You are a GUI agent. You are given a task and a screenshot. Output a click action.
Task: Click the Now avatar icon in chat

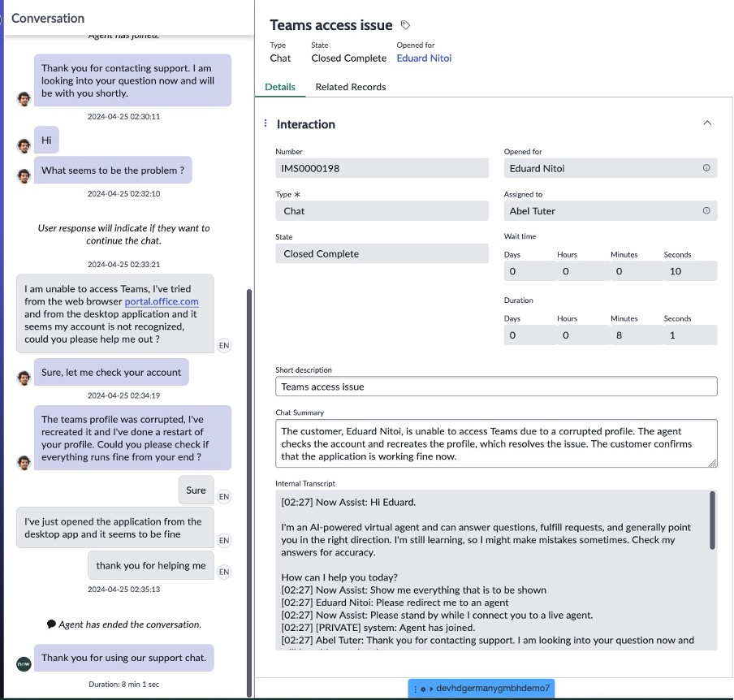click(24, 663)
